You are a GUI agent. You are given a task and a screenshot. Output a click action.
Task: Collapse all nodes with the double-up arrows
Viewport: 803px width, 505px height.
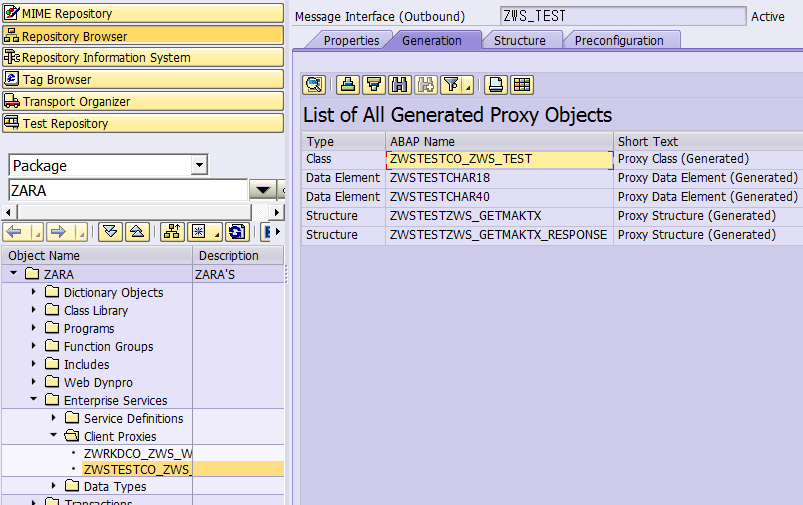click(x=137, y=232)
